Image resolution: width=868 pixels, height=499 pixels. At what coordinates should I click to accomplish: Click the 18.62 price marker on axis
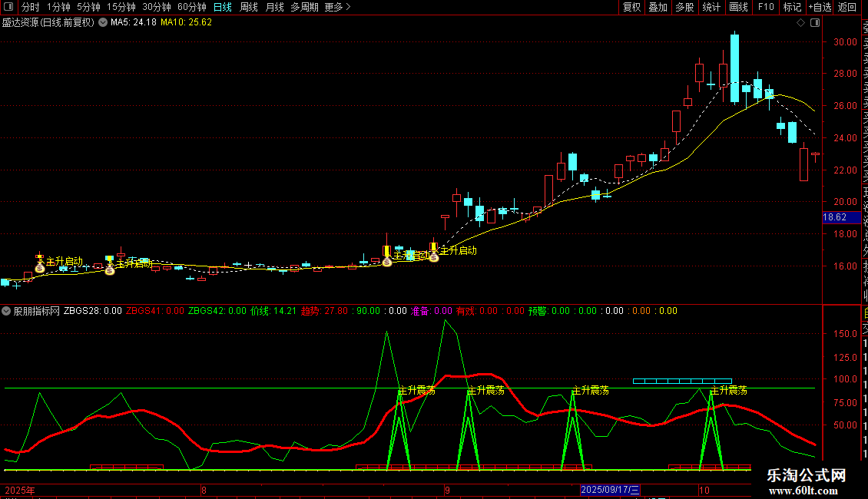click(841, 217)
